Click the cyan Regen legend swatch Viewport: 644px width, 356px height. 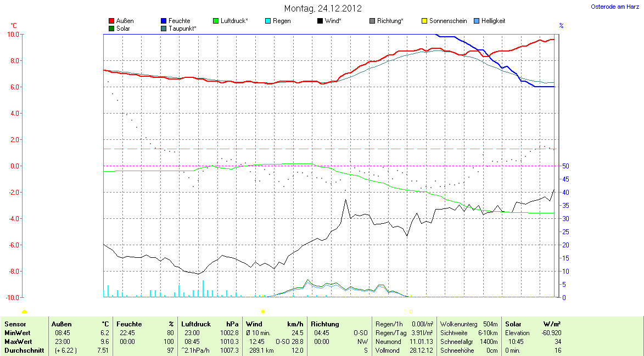click(x=268, y=21)
